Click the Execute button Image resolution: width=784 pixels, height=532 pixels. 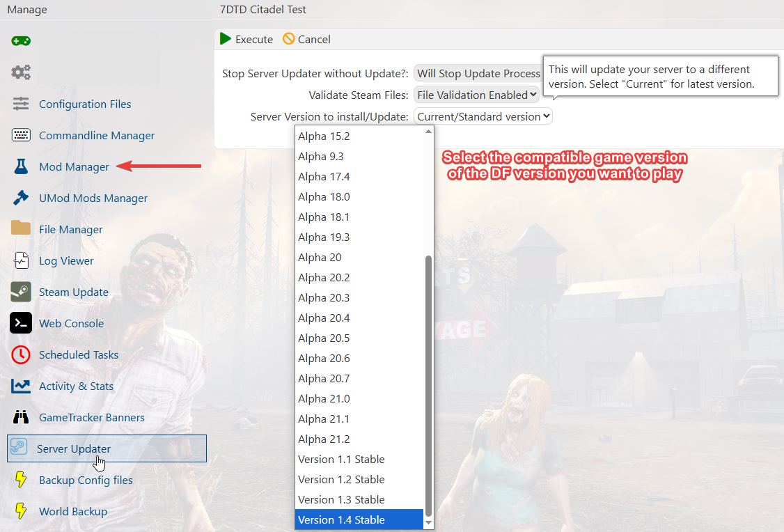(246, 39)
